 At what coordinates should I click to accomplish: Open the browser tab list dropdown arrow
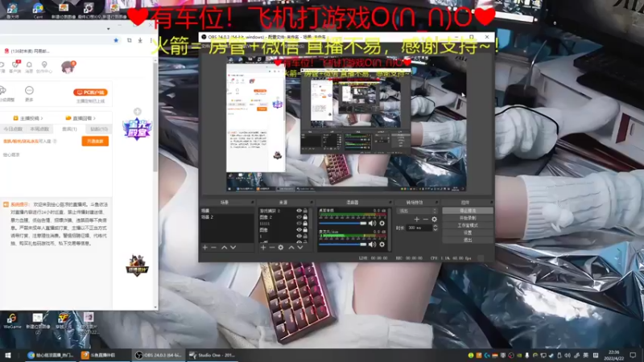[x=109, y=29]
